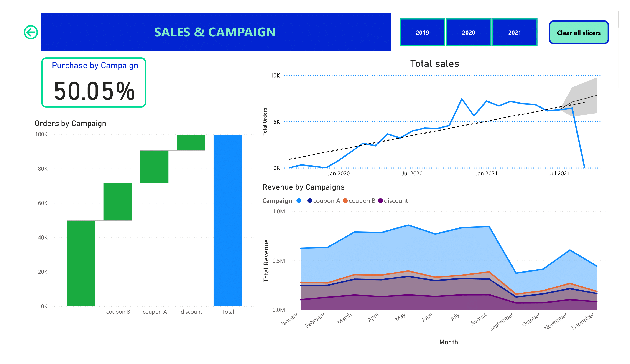The image size is (630, 364).
Task: Select the 2021 year slicer
Action: [515, 33]
